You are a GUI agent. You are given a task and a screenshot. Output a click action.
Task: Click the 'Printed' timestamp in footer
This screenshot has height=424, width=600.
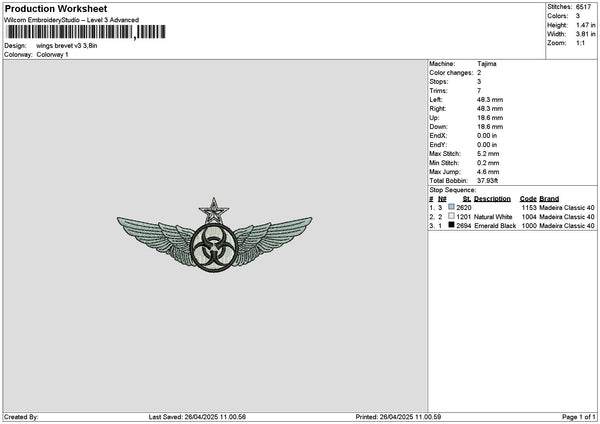[398, 417]
